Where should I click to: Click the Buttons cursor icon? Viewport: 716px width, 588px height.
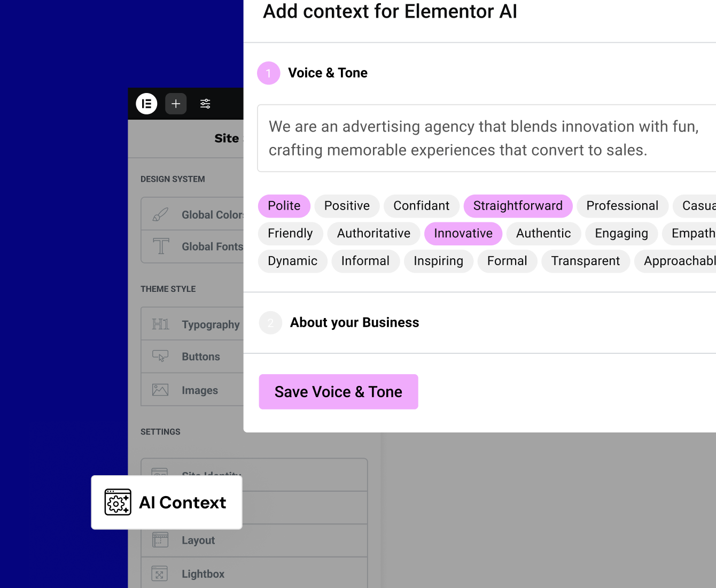click(x=160, y=356)
